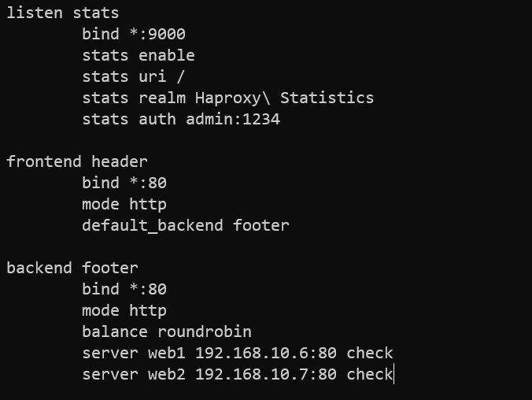Click 'bind *:80' under frontend header
The height and width of the screenshot is (400, 532).
click(x=124, y=183)
